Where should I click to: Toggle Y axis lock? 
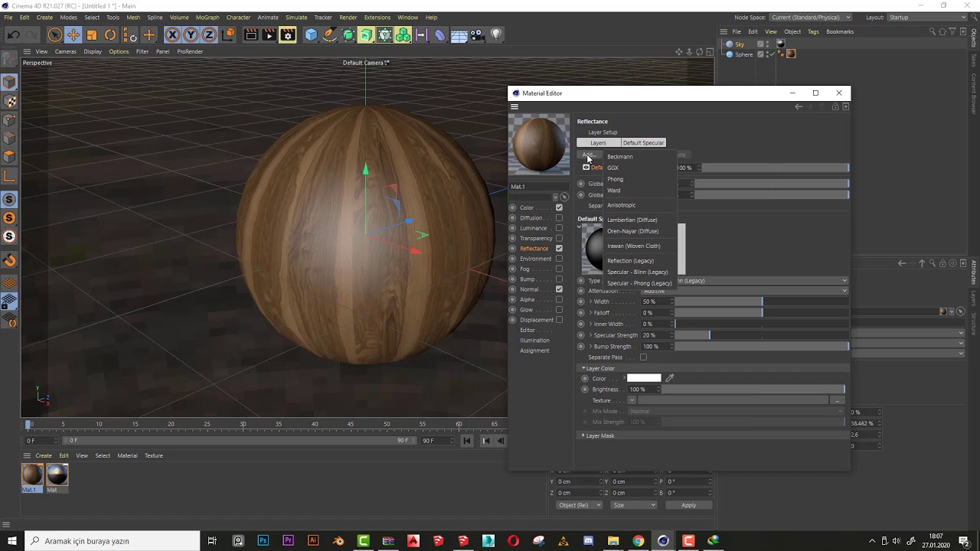(x=191, y=34)
